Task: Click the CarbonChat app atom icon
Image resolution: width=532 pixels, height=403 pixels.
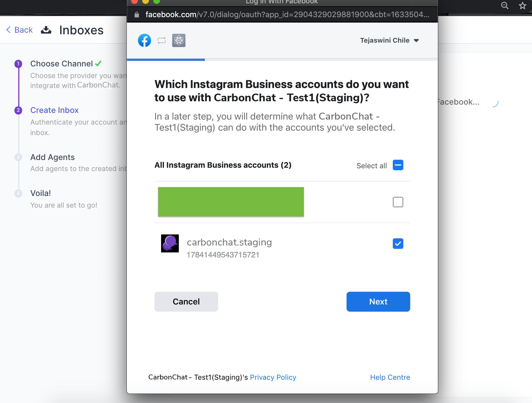Action: 179,41
